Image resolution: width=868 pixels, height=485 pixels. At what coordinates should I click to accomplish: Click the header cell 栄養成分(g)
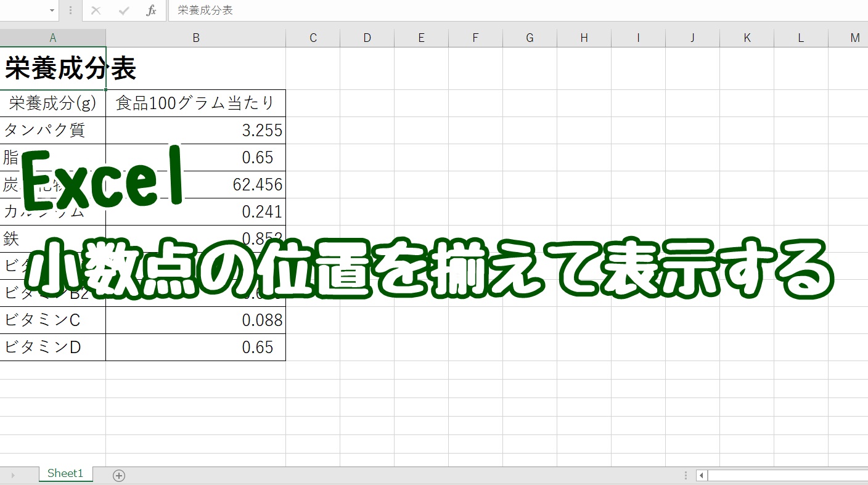[x=53, y=104]
